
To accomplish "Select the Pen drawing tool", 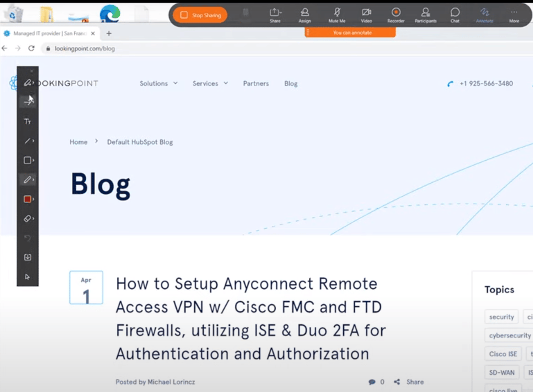I will tap(28, 179).
